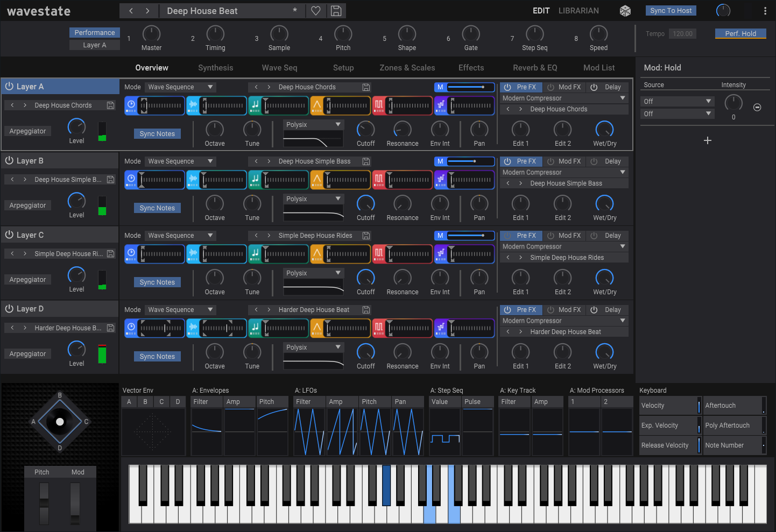Save performance with the top floppy disk icon
This screenshot has width=776, height=532.
(336, 11)
